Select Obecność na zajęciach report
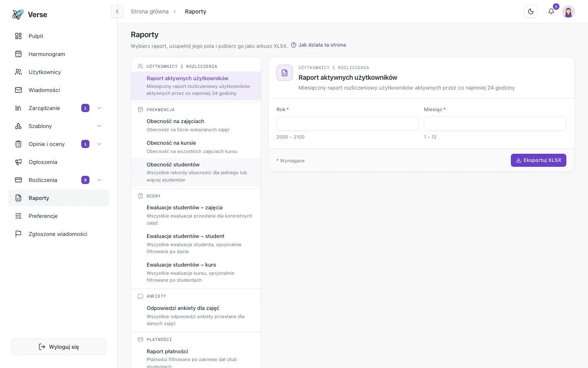 click(196, 126)
